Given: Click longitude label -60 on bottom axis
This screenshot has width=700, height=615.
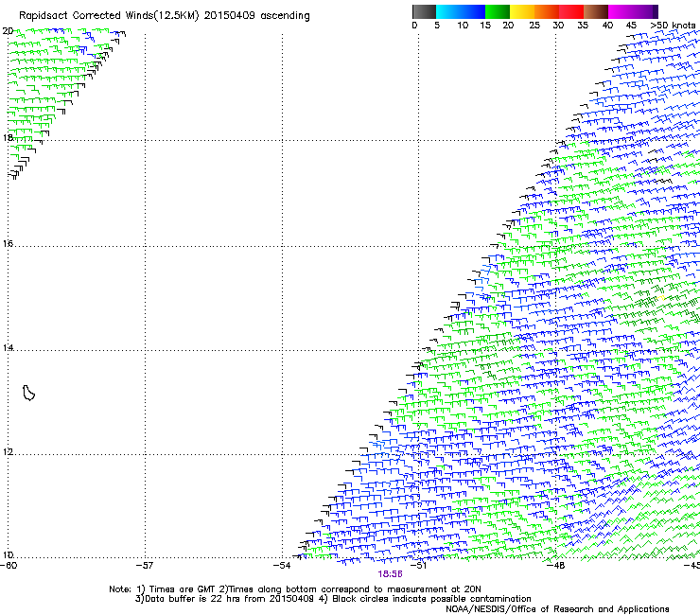Looking at the screenshot, I should click(x=9, y=566).
